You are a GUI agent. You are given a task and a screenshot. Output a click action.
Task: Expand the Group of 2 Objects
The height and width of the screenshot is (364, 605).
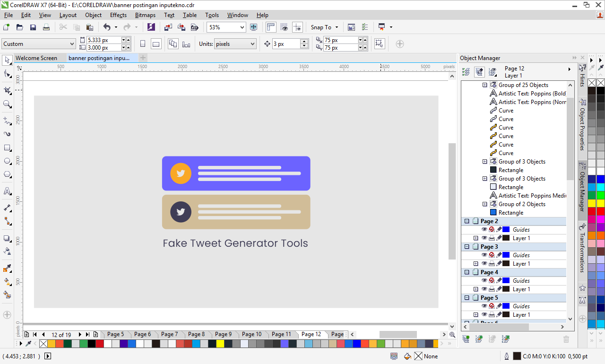(x=484, y=204)
